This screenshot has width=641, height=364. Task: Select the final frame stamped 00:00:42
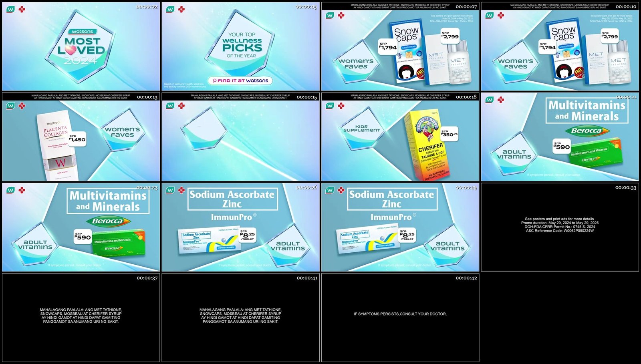click(400, 318)
